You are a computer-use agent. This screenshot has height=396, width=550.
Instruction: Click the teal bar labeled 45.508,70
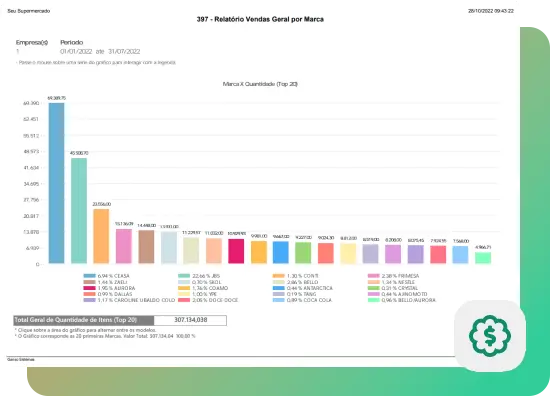tap(79, 210)
